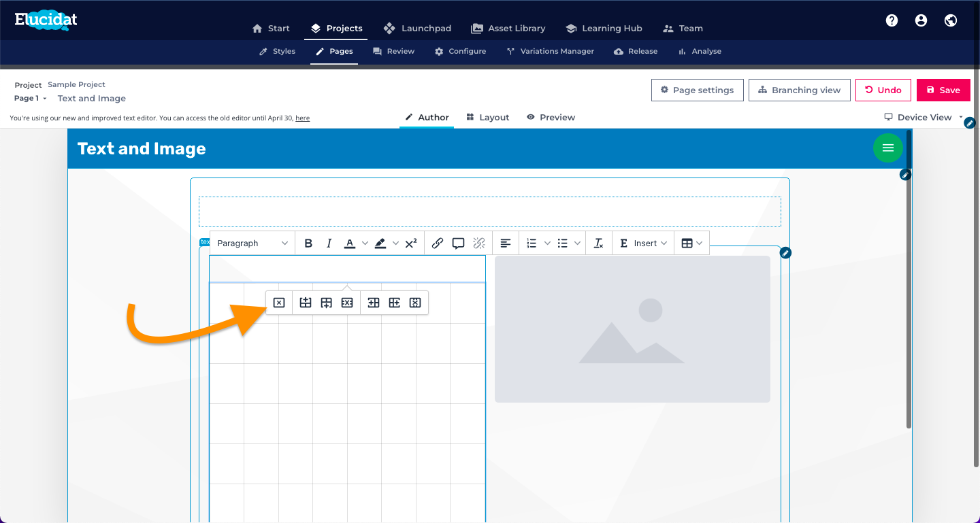Apply superscript formatting
980x523 pixels.
[x=411, y=243]
